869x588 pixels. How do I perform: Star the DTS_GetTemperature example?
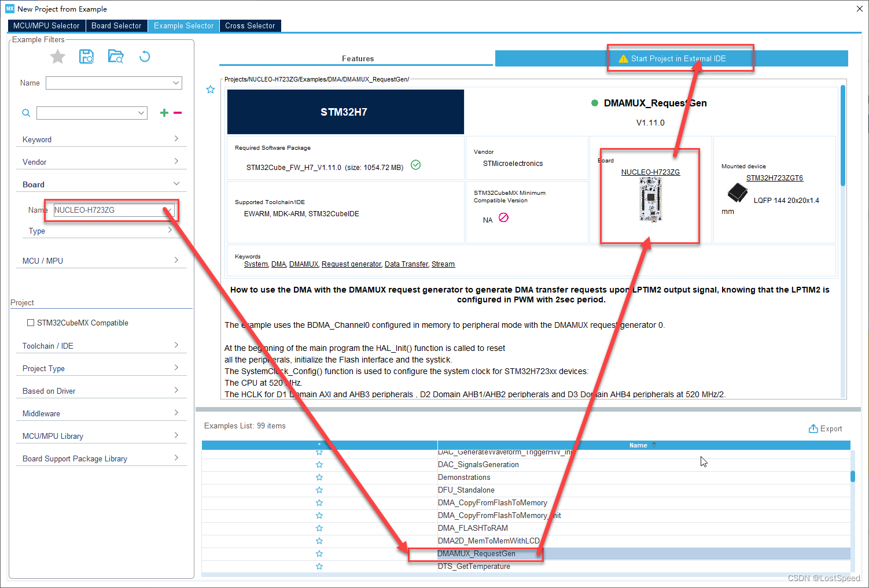(319, 566)
